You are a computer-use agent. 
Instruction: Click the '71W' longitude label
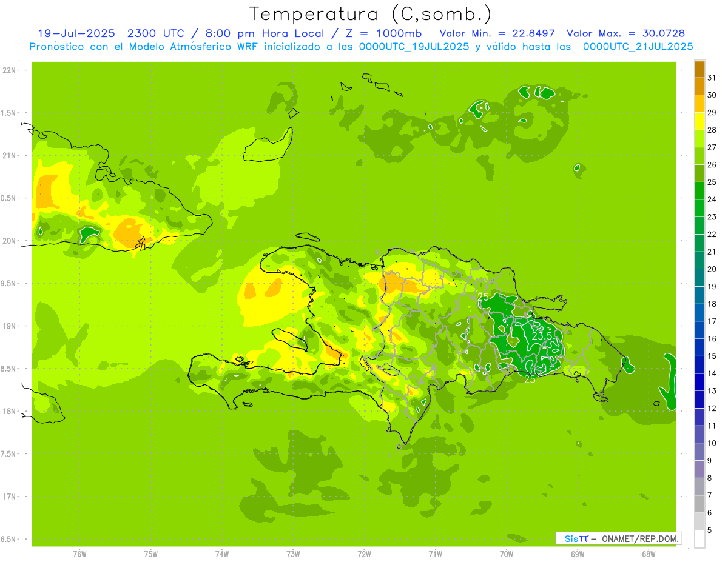coord(435,554)
